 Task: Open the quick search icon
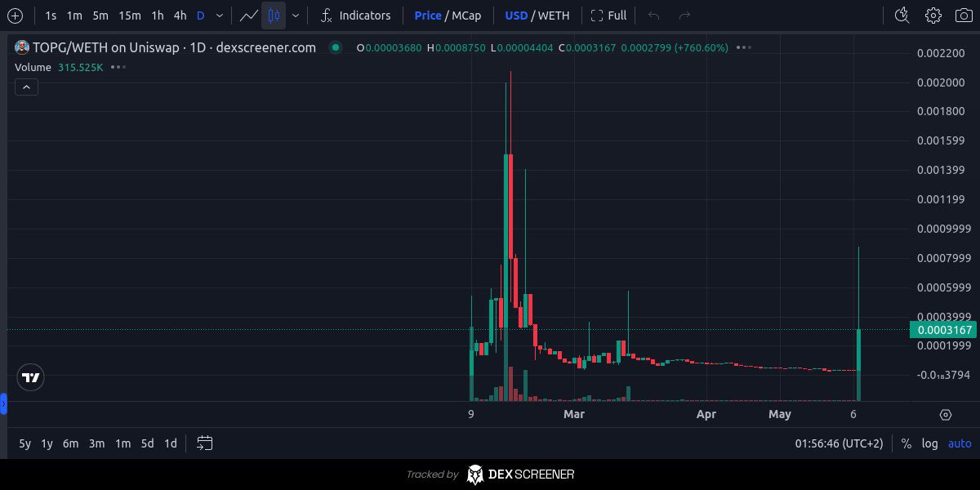(902, 16)
